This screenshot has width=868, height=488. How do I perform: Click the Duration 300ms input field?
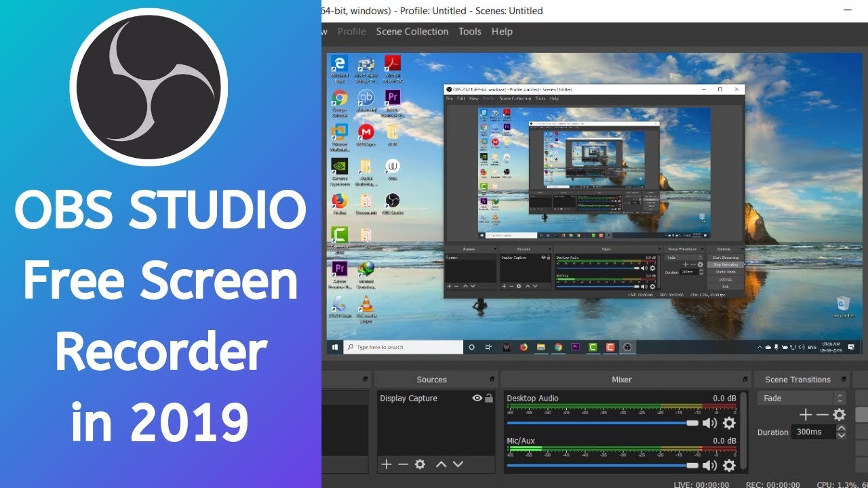[814, 432]
